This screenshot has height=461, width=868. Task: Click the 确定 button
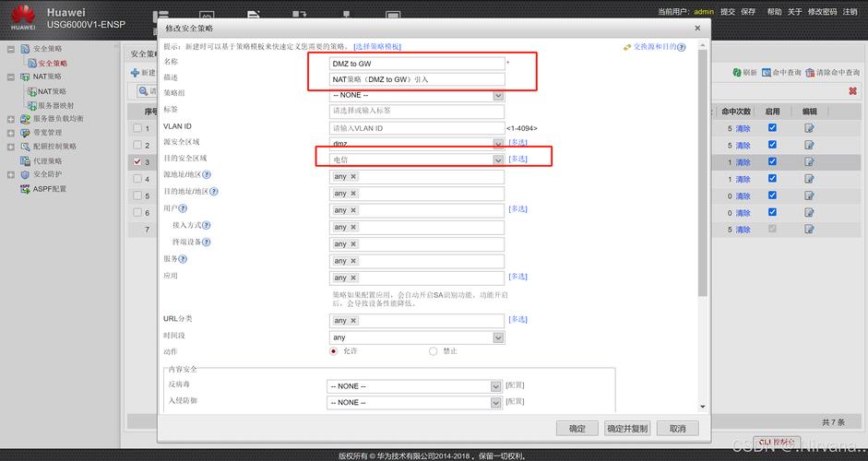(577, 429)
